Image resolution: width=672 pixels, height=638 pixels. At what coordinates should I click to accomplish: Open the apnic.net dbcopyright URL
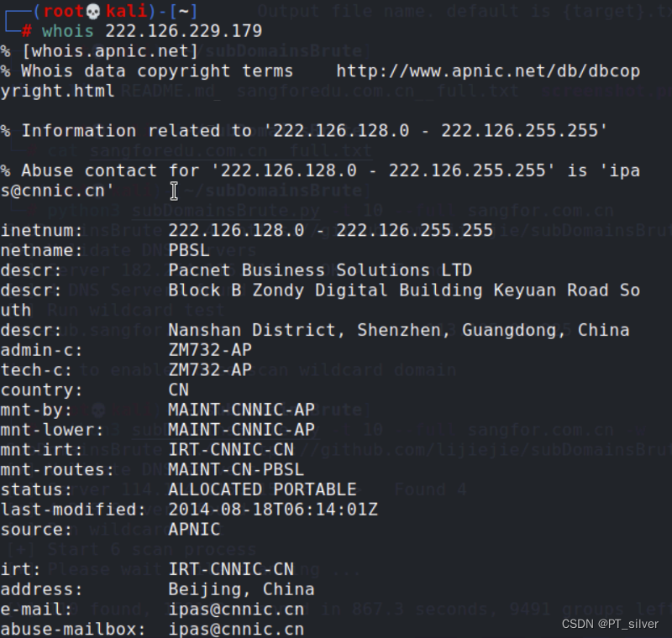click(x=488, y=71)
